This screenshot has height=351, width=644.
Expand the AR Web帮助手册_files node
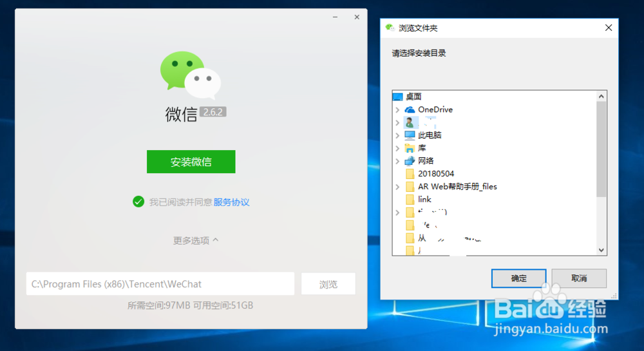click(x=397, y=187)
